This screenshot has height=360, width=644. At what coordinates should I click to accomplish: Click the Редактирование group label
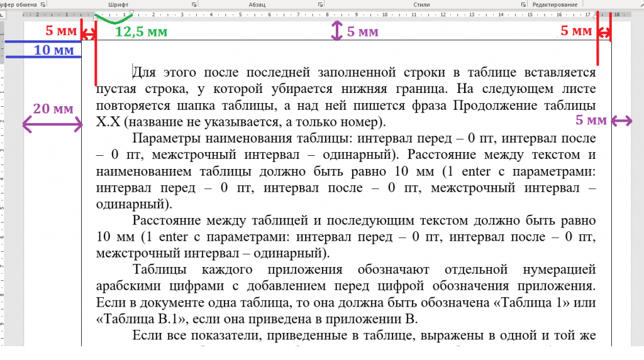(555, 4)
